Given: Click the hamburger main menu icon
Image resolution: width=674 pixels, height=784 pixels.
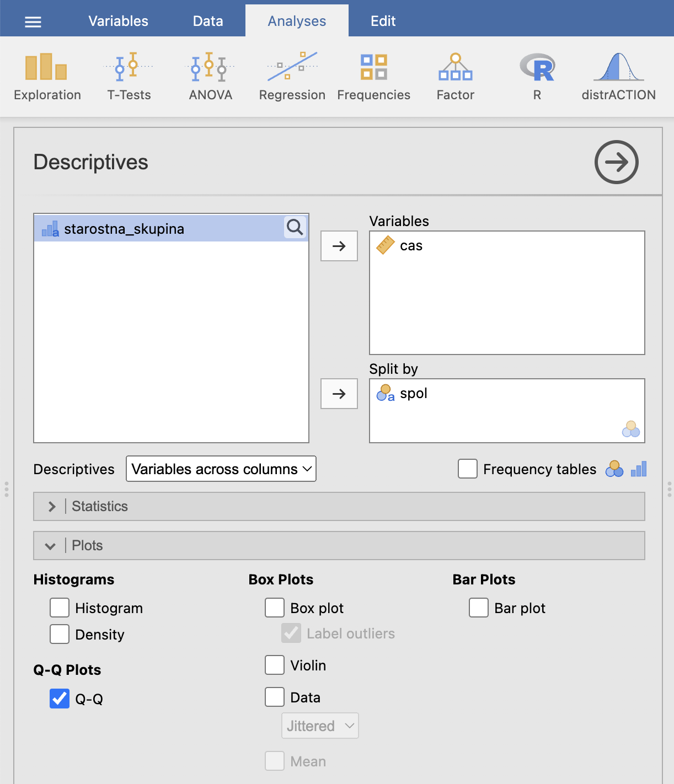Looking at the screenshot, I should (33, 22).
